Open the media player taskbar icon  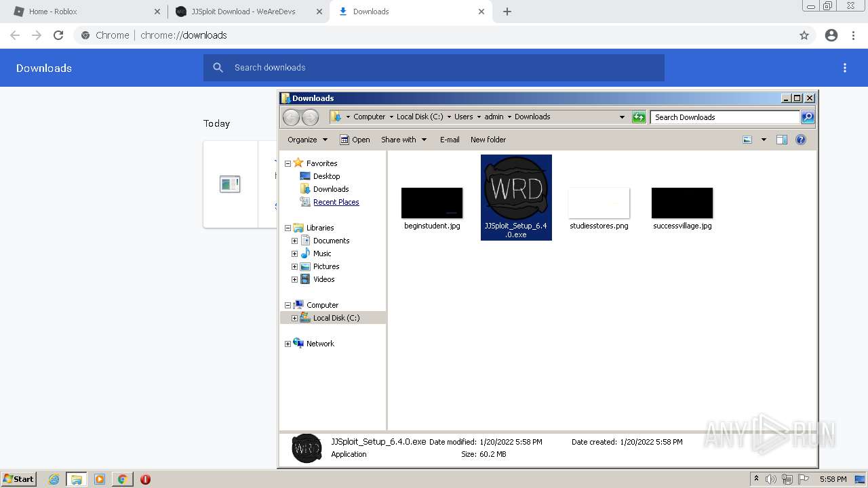(x=100, y=479)
